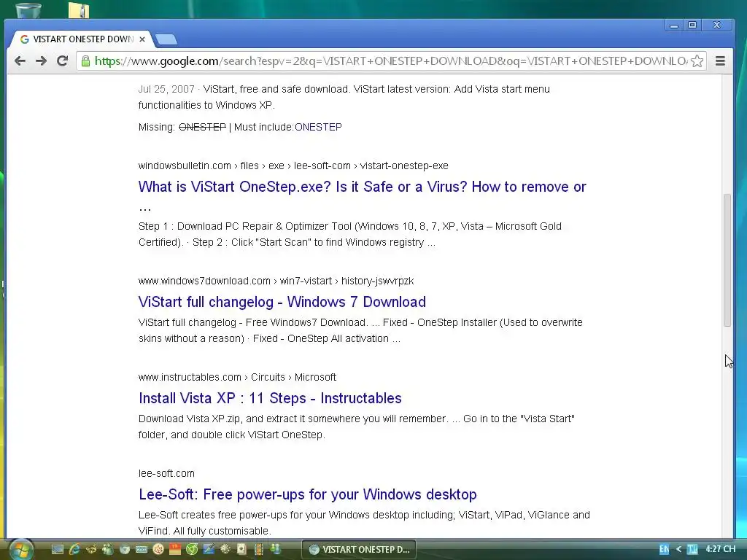Open the Chrome hamburger menu
The width and height of the screenshot is (747, 560).
click(x=720, y=61)
